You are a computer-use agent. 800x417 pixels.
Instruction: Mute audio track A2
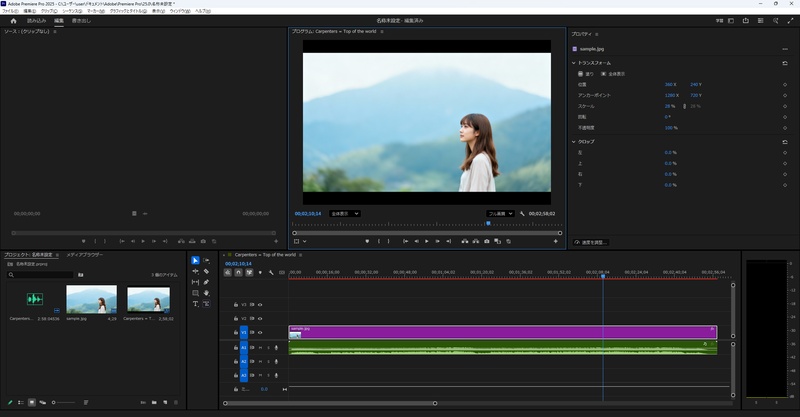260,361
